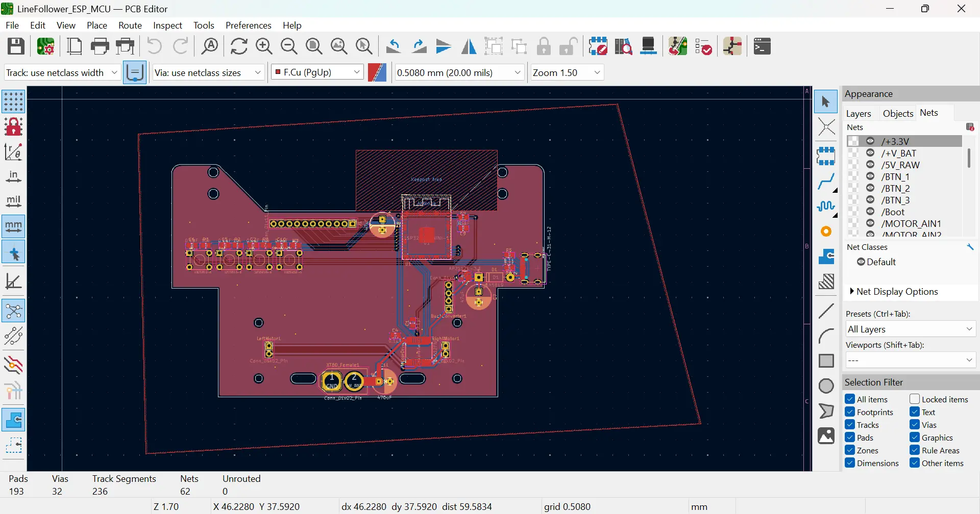Open the Presets All Layers dropdown
Viewport: 980px width, 514px height.
(x=911, y=329)
